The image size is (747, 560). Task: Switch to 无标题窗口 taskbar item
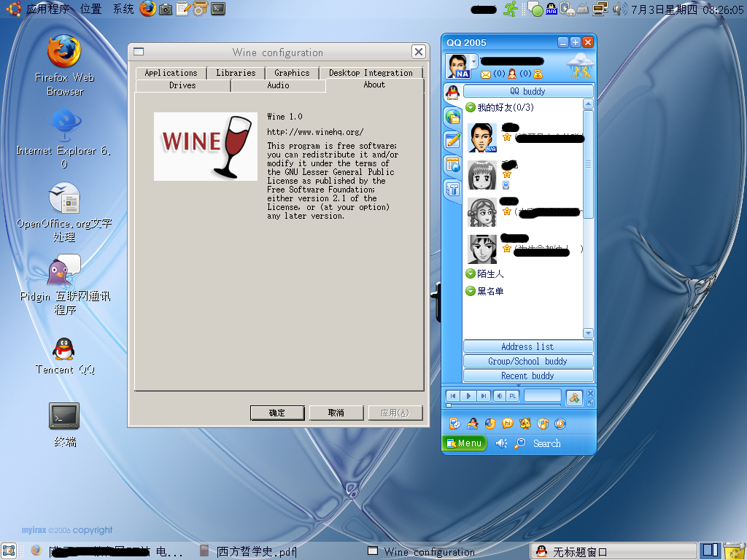614,551
